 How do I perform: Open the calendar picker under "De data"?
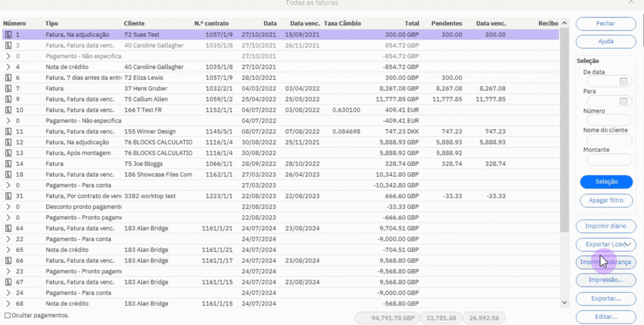[623, 81]
